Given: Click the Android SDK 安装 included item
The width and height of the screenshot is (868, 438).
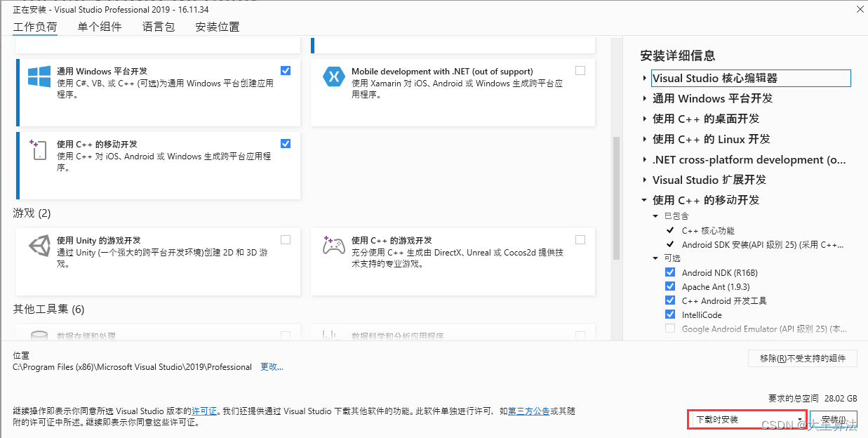Looking at the screenshot, I should 762,244.
